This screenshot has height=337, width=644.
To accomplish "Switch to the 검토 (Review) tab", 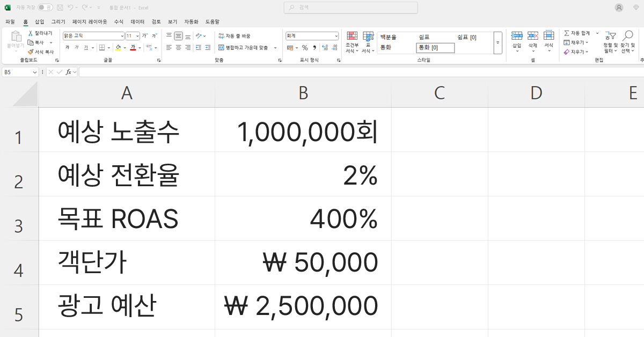I will (156, 22).
